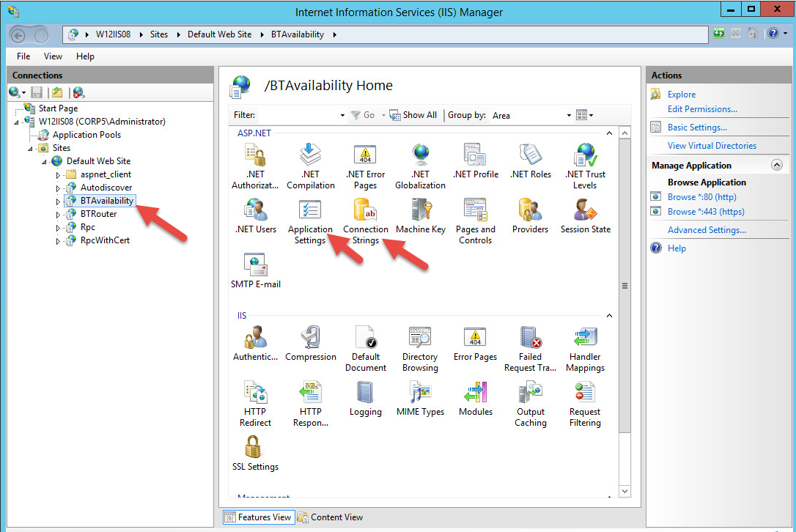Collapse the IIS group section
796x532 pixels.
tap(609, 316)
